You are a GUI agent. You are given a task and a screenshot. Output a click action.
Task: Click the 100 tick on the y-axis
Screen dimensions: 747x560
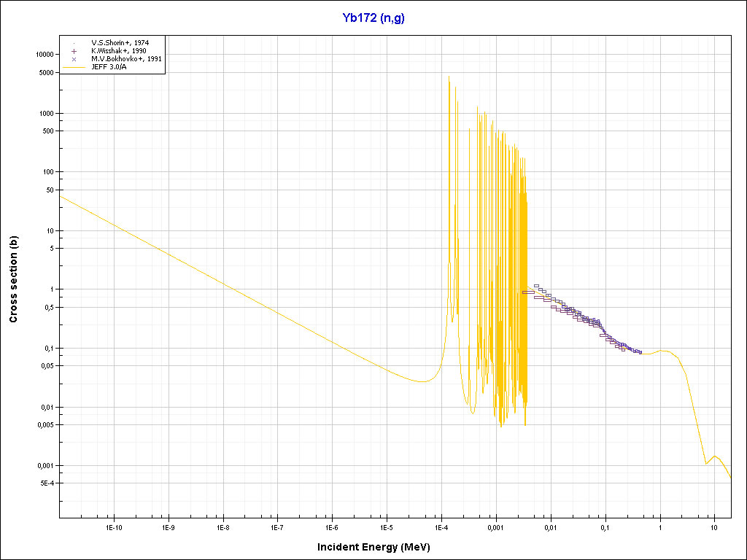(x=49, y=172)
